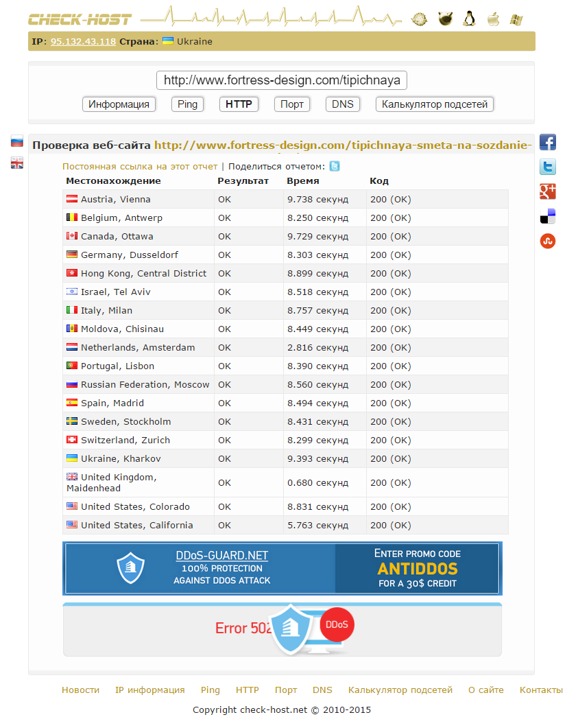The height and width of the screenshot is (728, 578).
Task: Open the checked website URL link in heading
Action: pyautogui.click(x=343, y=145)
